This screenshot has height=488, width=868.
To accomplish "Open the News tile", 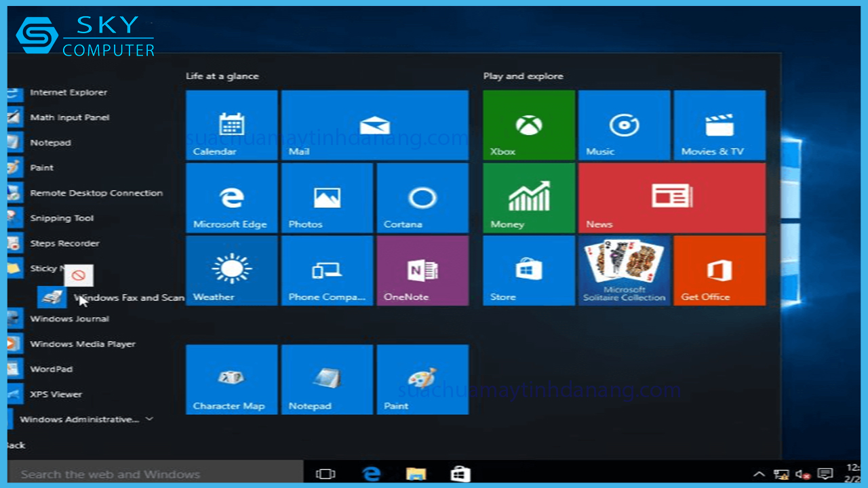I will (x=672, y=198).
